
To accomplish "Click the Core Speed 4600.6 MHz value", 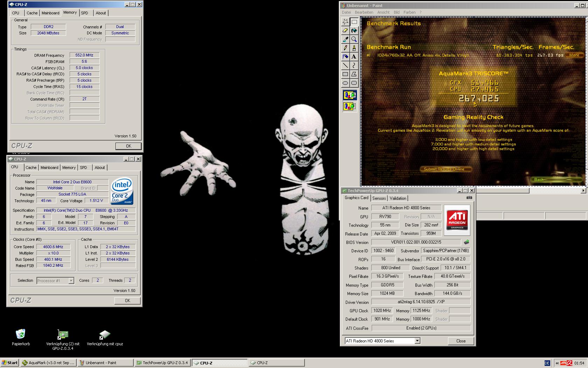I will [x=53, y=247].
